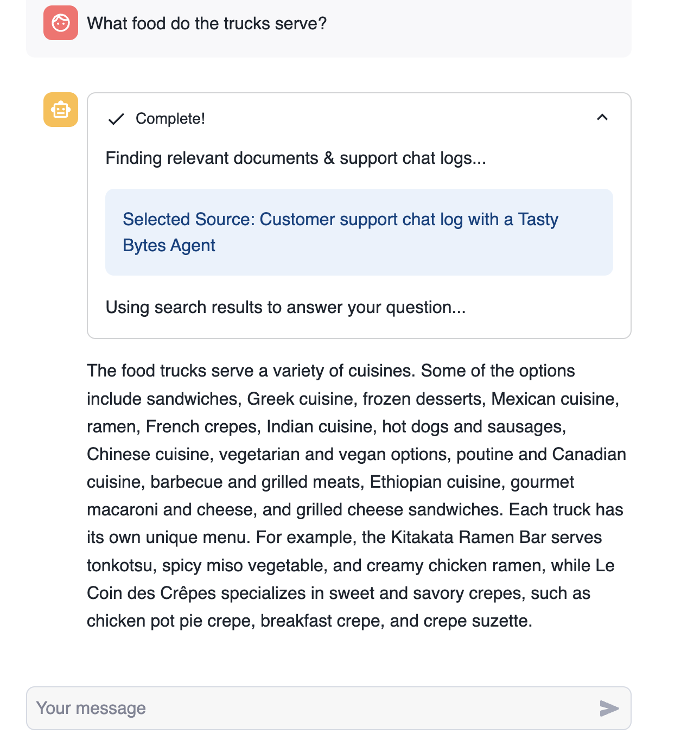Open the Selected Source chat log box
Image resolution: width=700 pixels, height=753 pixels.
(x=359, y=232)
